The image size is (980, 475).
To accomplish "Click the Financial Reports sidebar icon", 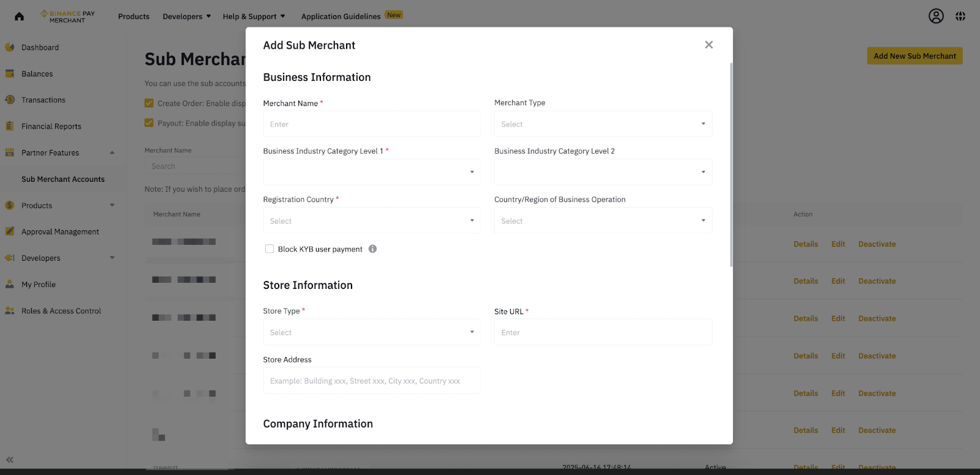I will pyautogui.click(x=10, y=126).
